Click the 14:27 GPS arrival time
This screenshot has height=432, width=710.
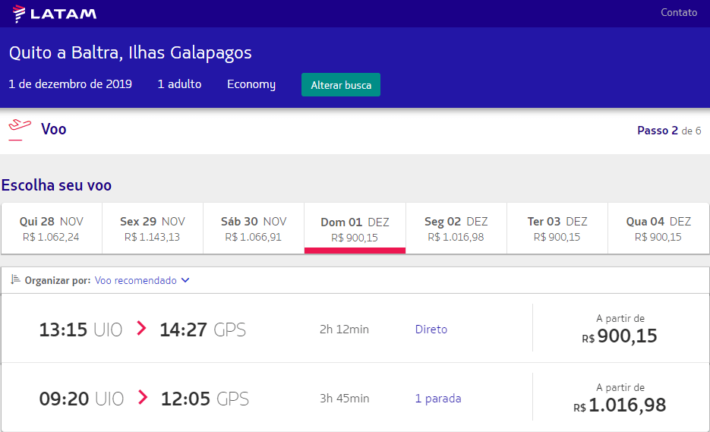[x=203, y=330]
